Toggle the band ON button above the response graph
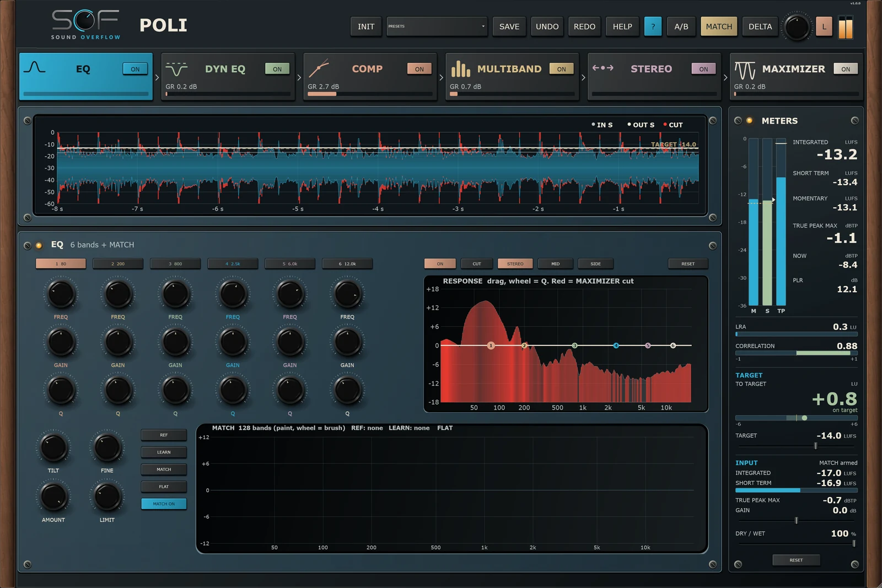Screen dimensions: 882x588 440,264
